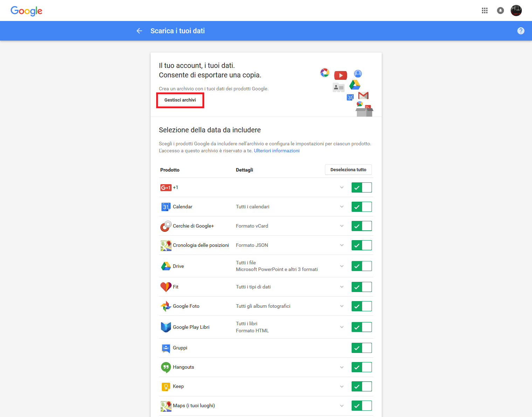Click the G+1 product icon
This screenshot has width=532, height=417.
pos(166,188)
